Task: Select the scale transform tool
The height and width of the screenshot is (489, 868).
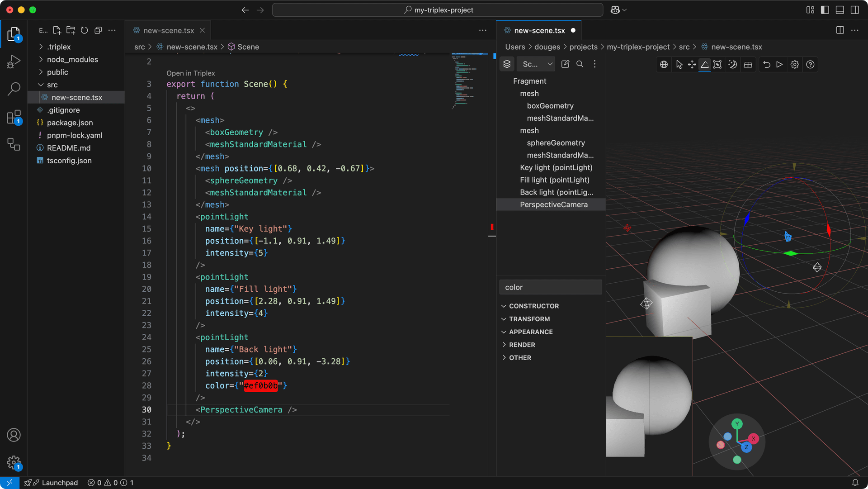Action: [x=717, y=65]
